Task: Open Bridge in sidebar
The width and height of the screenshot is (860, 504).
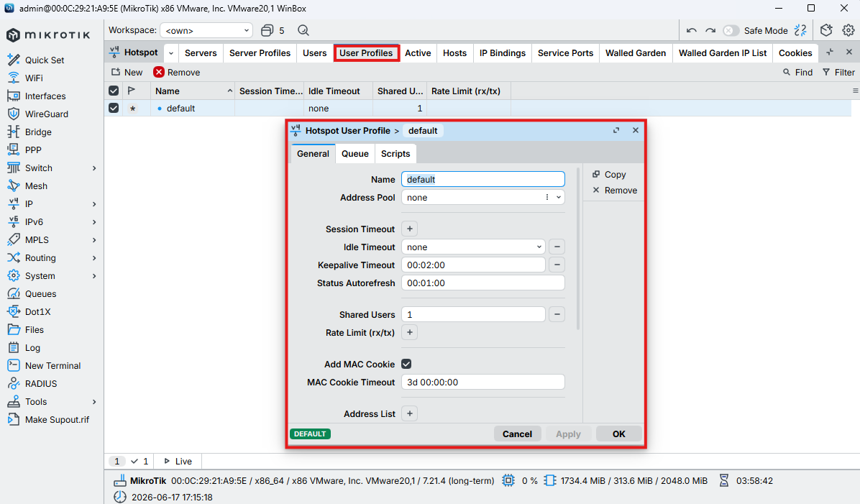Action: pyautogui.click(x=38, y=132)
